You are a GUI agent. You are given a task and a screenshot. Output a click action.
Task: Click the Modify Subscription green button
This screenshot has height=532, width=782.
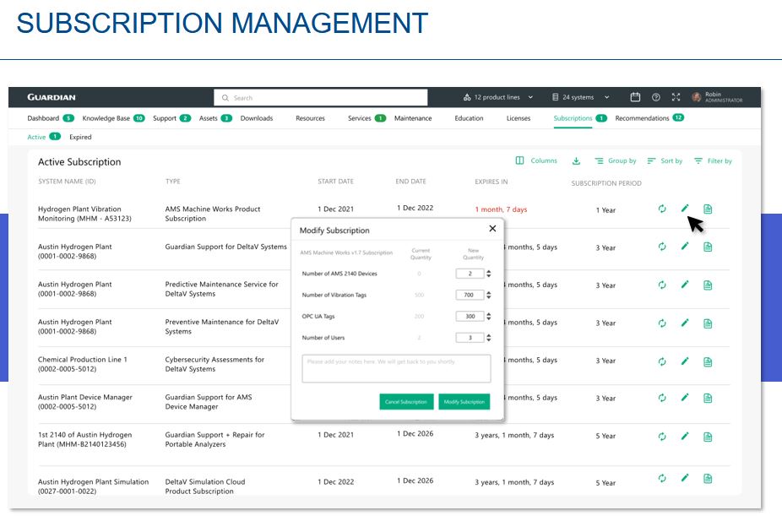point(464,401)
